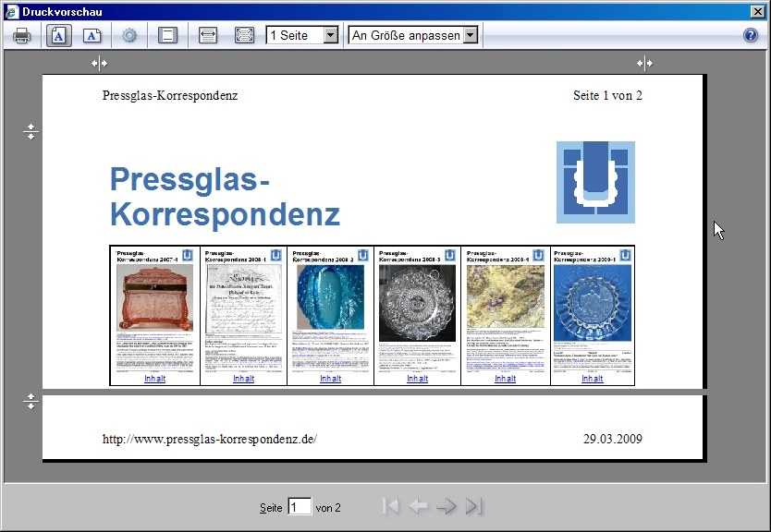Click the 'Seite 1 von 2' header text
The image size is (771, 532).
coord(607,95)
